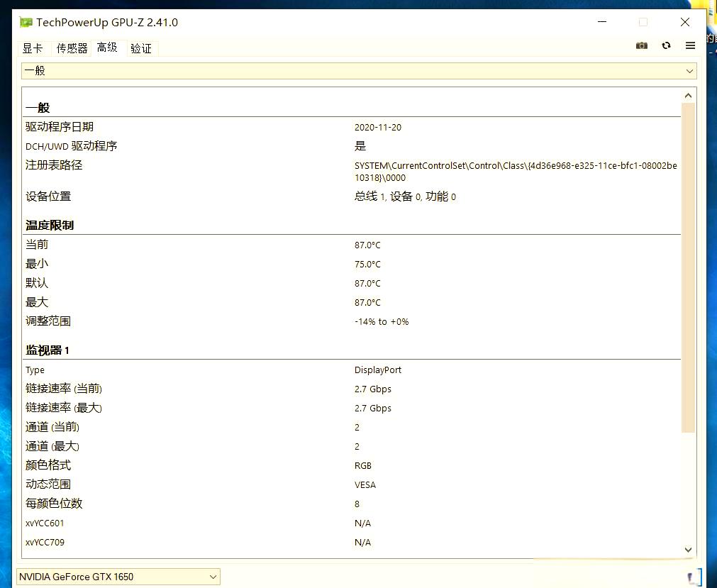Click the small status icon beside the GPU selector
Screen dimensions: 717x588
(693, 577)
